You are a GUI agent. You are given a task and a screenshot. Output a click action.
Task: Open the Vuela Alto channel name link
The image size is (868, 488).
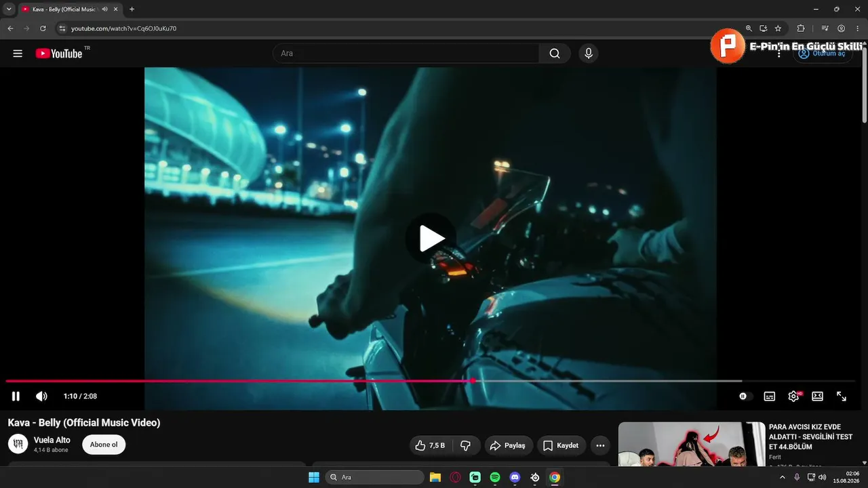52,440
